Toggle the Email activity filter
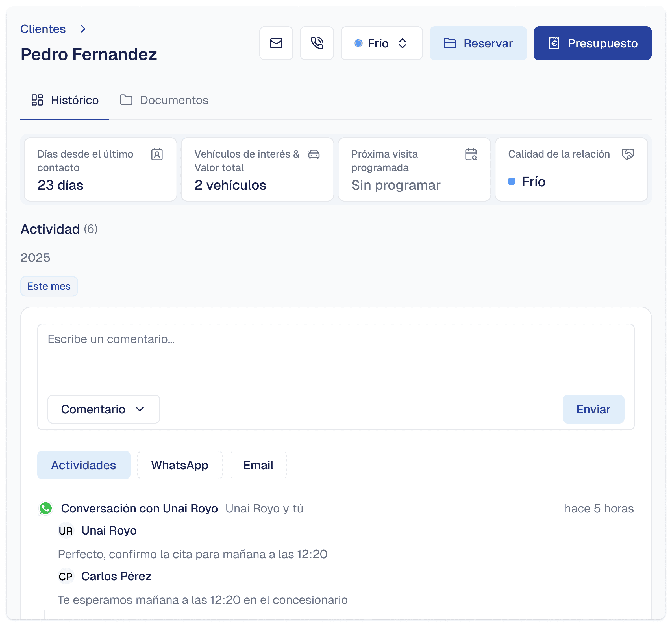Screen dimensions: 672x626 pos(258,465)
